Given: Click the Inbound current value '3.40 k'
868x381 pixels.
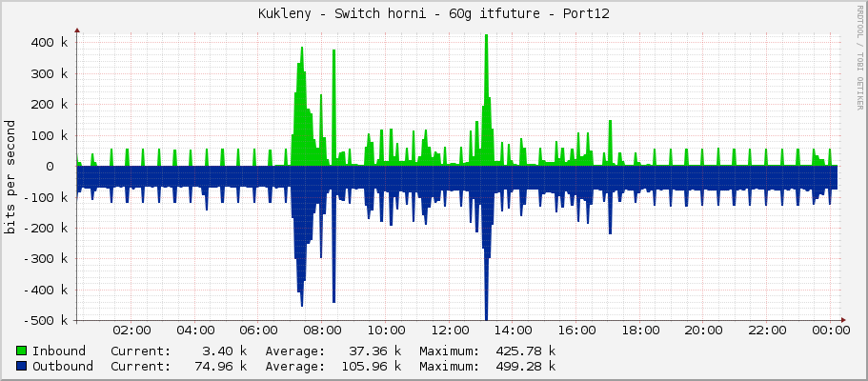Looking at the screenshot, I should coord(224,351).
